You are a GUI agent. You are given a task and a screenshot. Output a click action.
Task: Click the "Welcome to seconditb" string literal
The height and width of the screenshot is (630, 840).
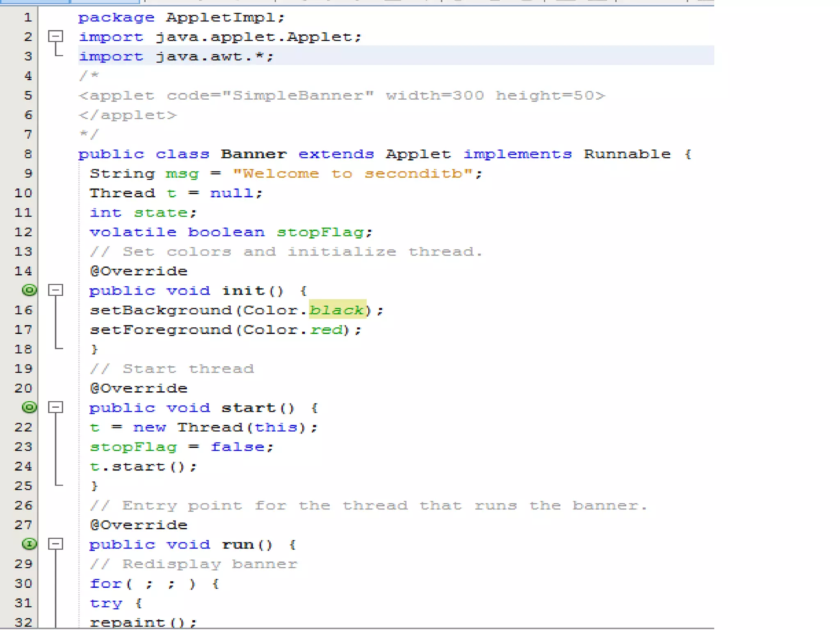[352, 173]
